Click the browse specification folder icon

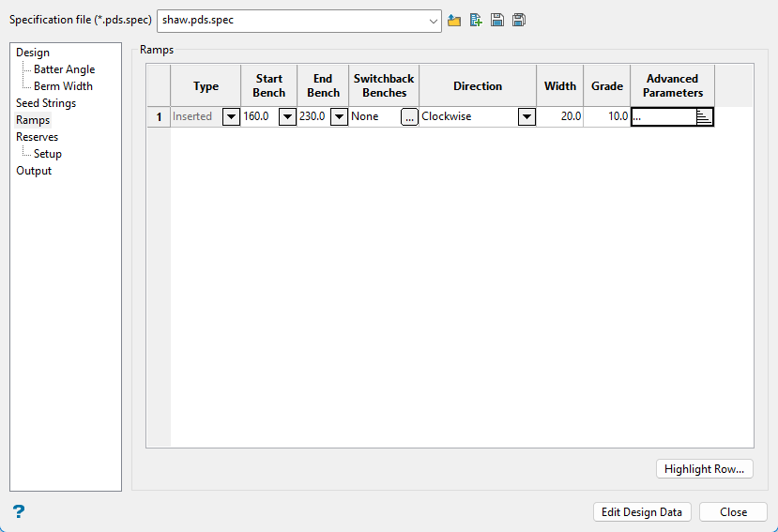(x=454, y=21)
